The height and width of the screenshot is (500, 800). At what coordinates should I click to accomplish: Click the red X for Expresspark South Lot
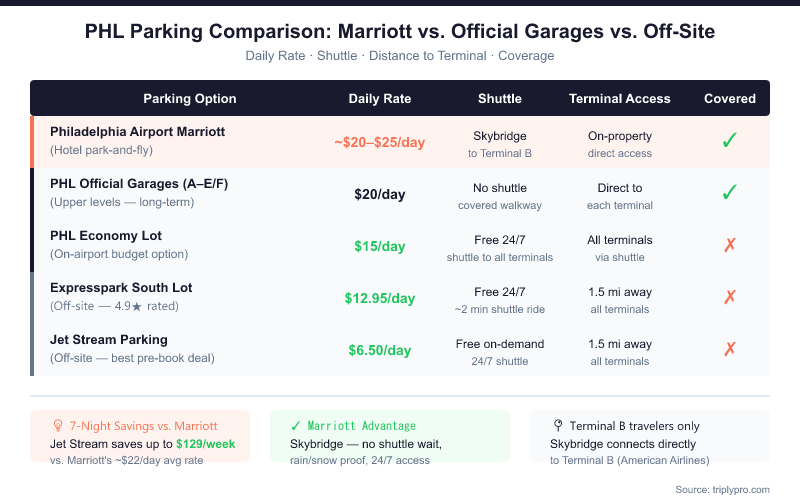[730, 297]
